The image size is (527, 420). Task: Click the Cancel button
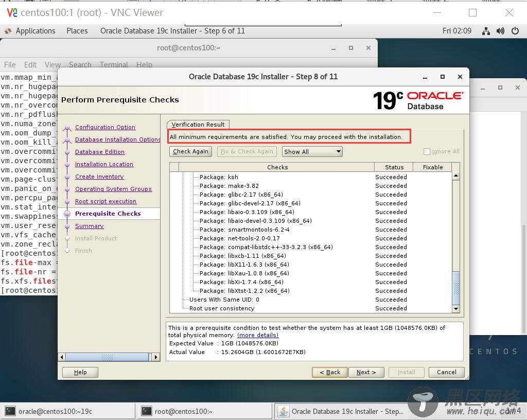pos(447,372)
